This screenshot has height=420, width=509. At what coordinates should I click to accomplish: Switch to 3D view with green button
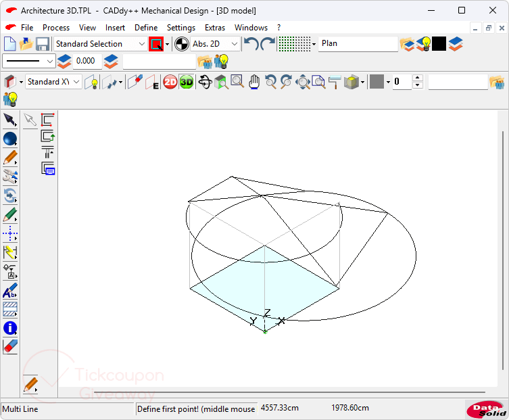click(187, 83)
